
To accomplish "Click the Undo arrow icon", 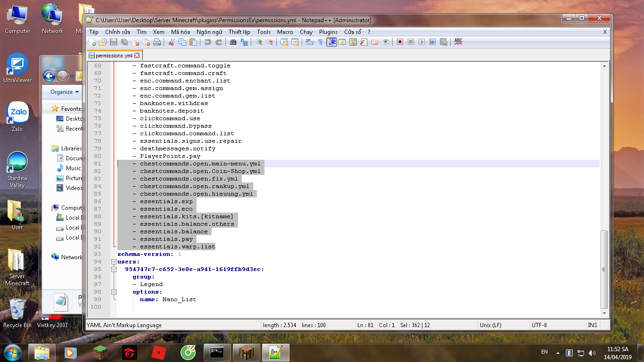I will 207,42.
